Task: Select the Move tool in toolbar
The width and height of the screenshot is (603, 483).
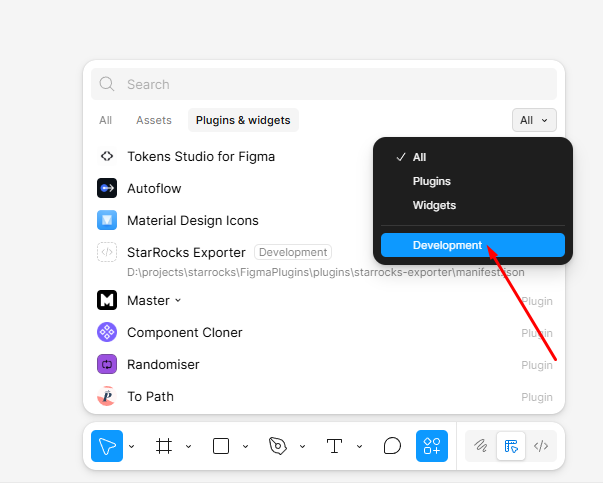Action: click(107, 446)
